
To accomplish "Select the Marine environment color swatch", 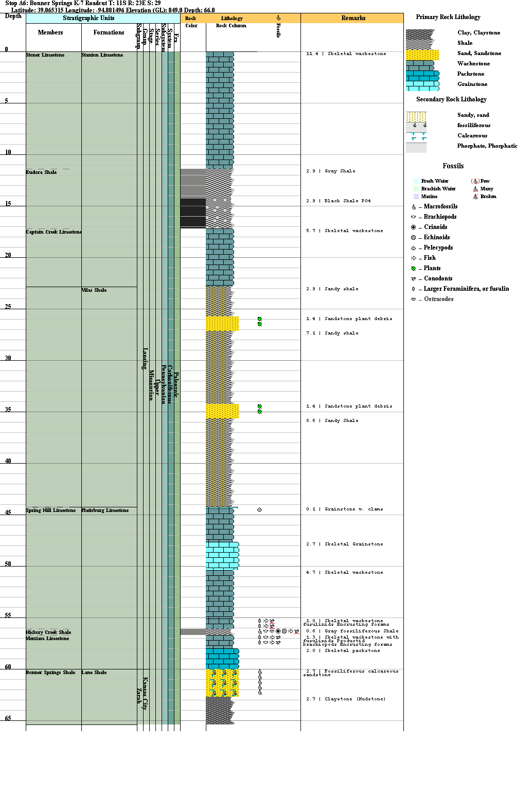I will tap(416, 197).
